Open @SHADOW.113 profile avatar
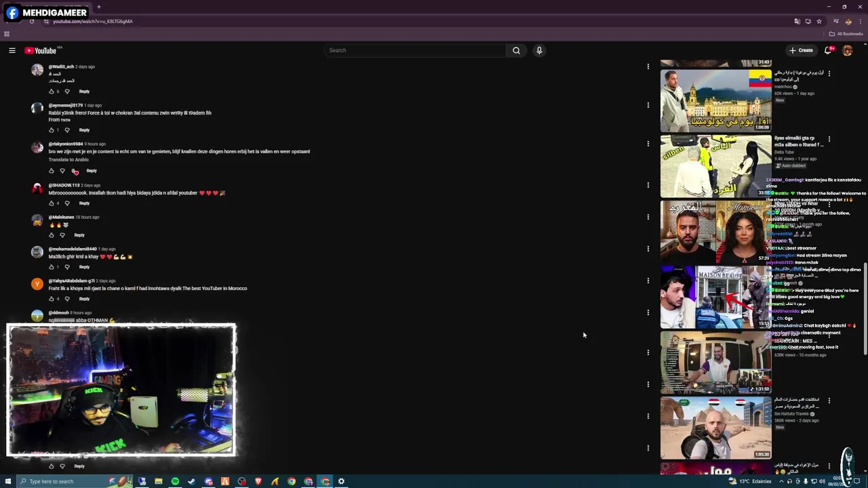Screen dimensions: 868x488 [x=37, y=188]
